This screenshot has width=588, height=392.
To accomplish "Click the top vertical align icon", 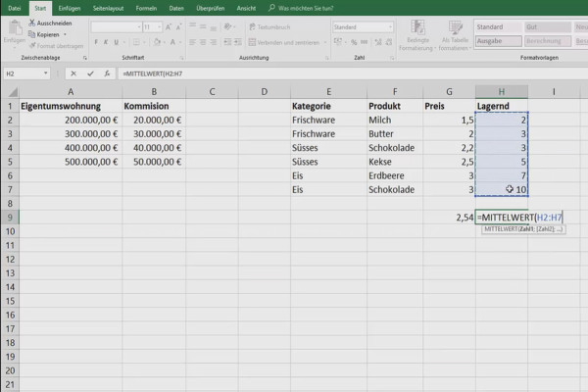I will tap(192, 26).
